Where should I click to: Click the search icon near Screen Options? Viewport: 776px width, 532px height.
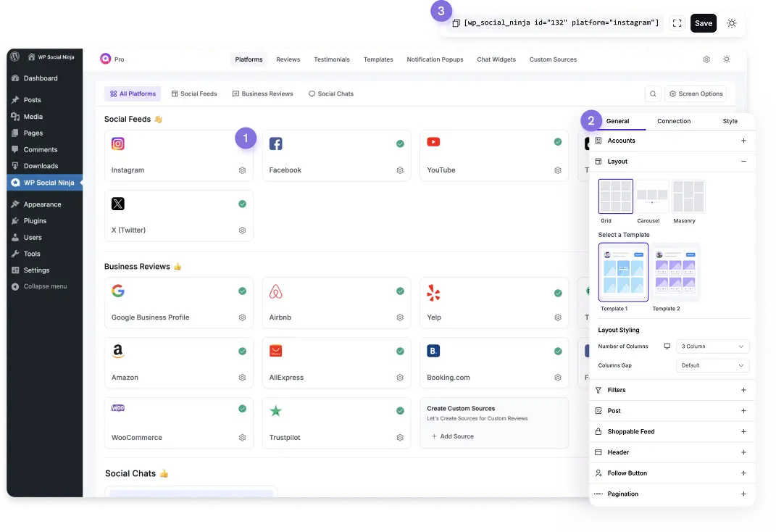coord(652,93)
